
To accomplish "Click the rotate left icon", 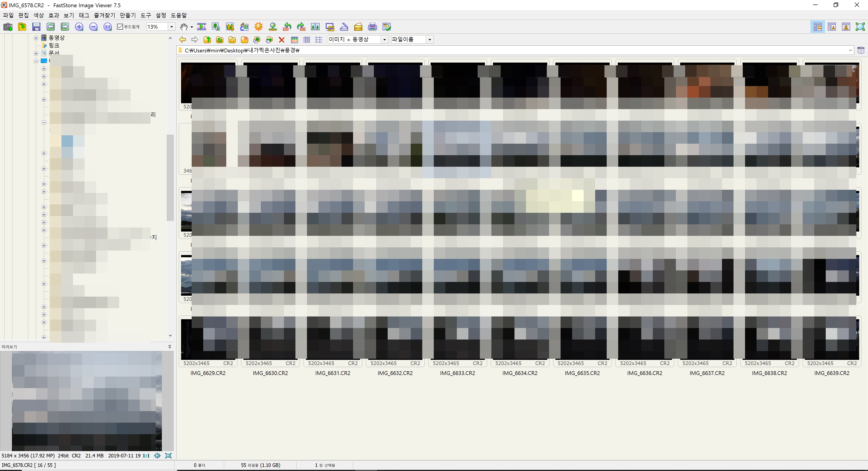I will [287, 27].
